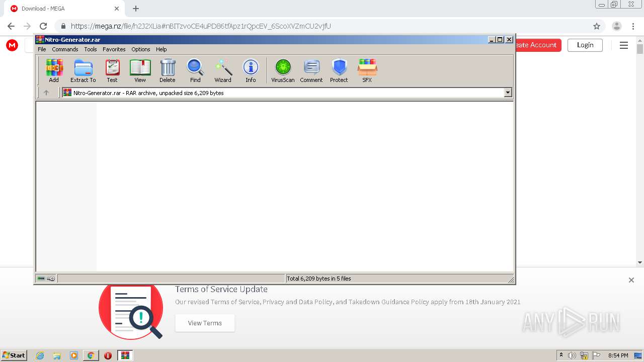Start VirusScan on the archive

coord(283,70)
